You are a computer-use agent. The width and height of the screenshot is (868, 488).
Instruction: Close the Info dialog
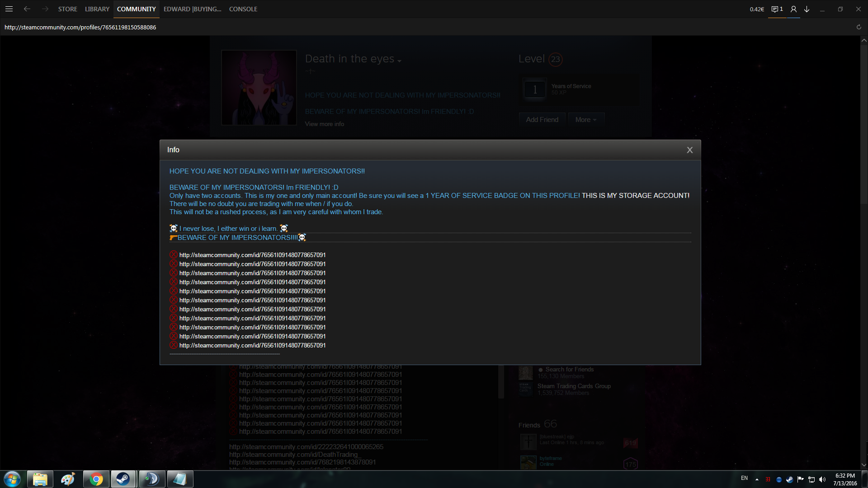click(x=689, y=150)
